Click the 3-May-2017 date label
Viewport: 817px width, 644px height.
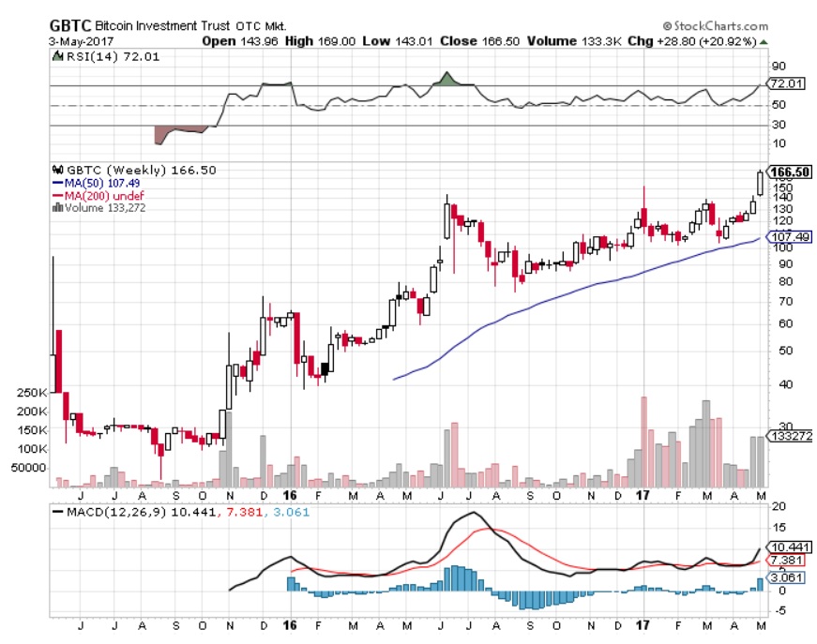(82, 41)
